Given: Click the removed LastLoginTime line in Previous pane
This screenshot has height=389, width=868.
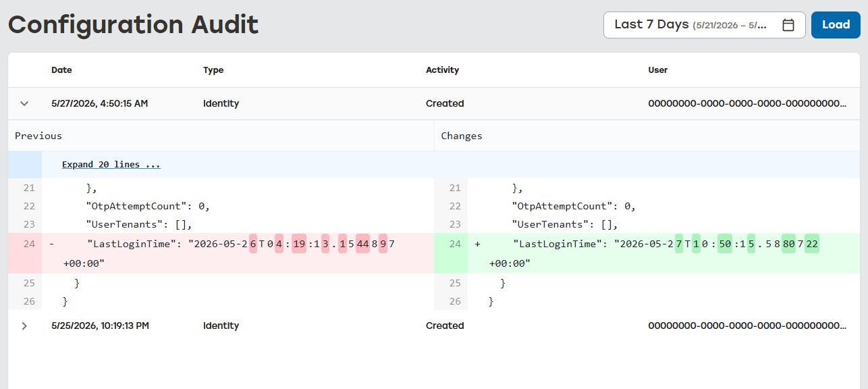Looking at the screenshot, I should click(221, 253).
